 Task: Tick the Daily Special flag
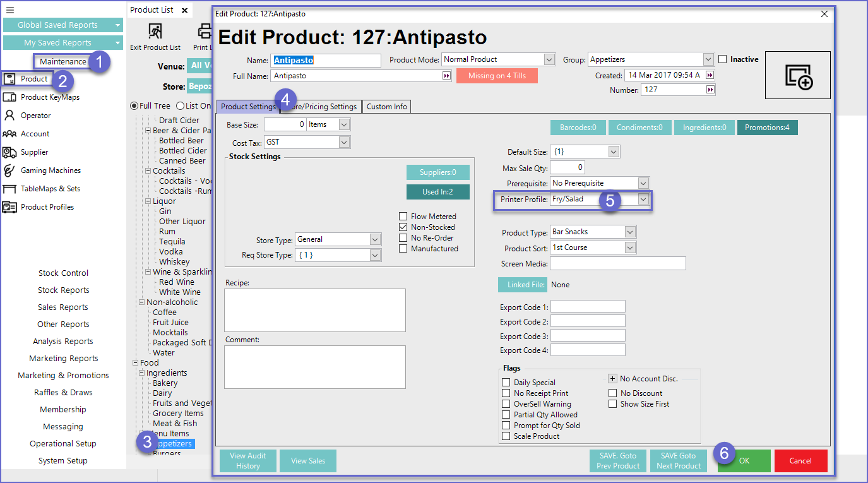coord(506,383)
